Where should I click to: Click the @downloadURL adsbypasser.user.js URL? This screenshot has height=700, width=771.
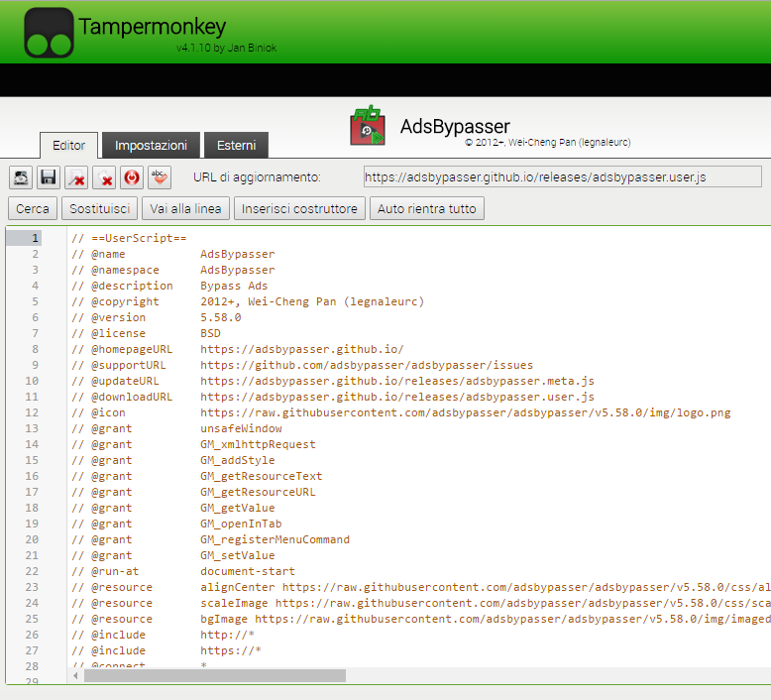397,397
